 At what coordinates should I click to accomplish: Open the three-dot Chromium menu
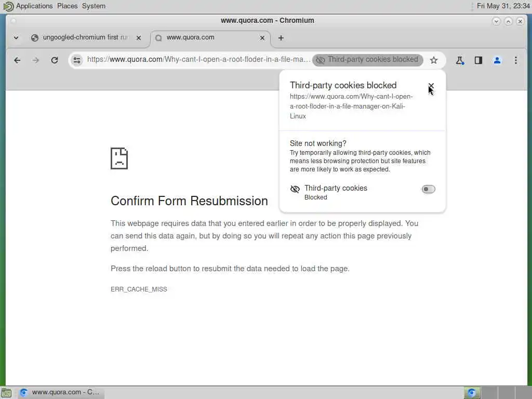[516, 60]
